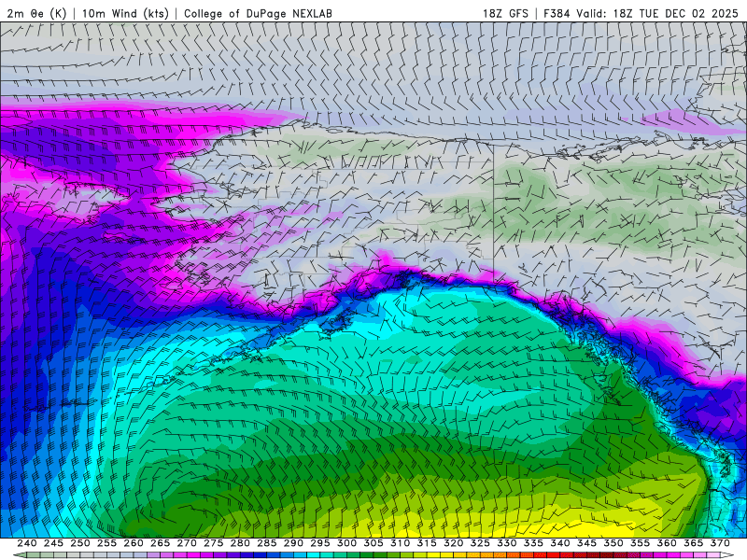
Task: Click the 265 value on the color scale
Action: click(160, 543)
